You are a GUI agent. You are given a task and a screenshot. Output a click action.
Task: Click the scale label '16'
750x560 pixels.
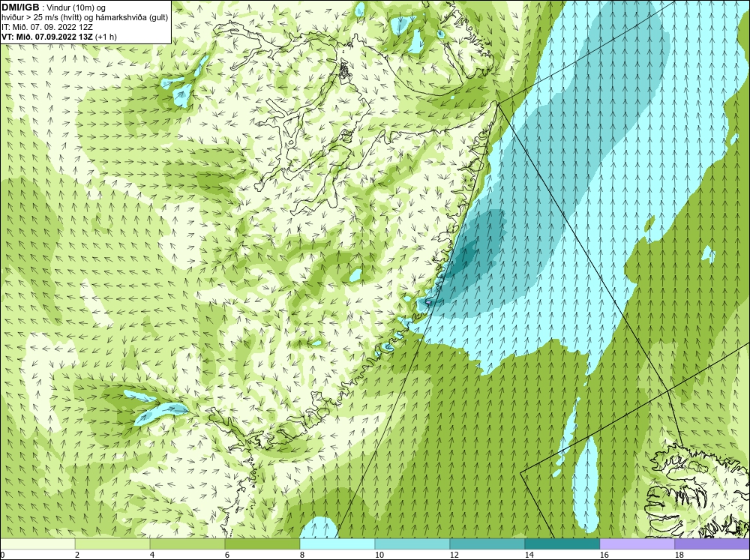[x=604, y=555]
